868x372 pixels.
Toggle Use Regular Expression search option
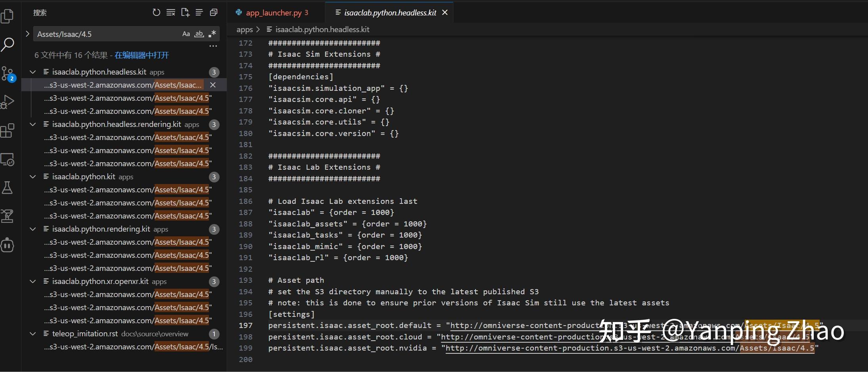212,34
